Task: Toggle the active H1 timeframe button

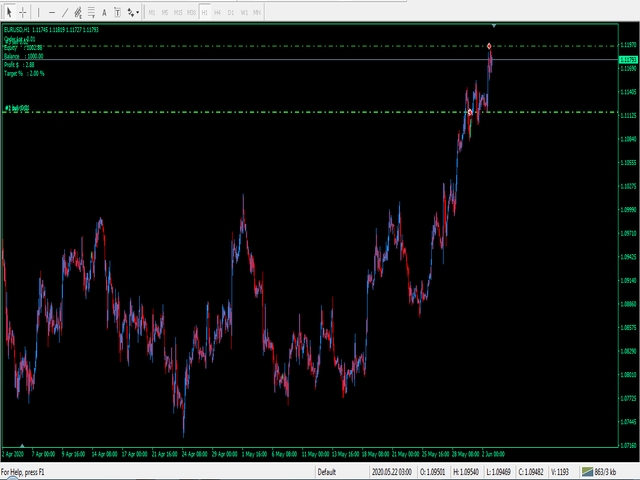Action: 204,13
